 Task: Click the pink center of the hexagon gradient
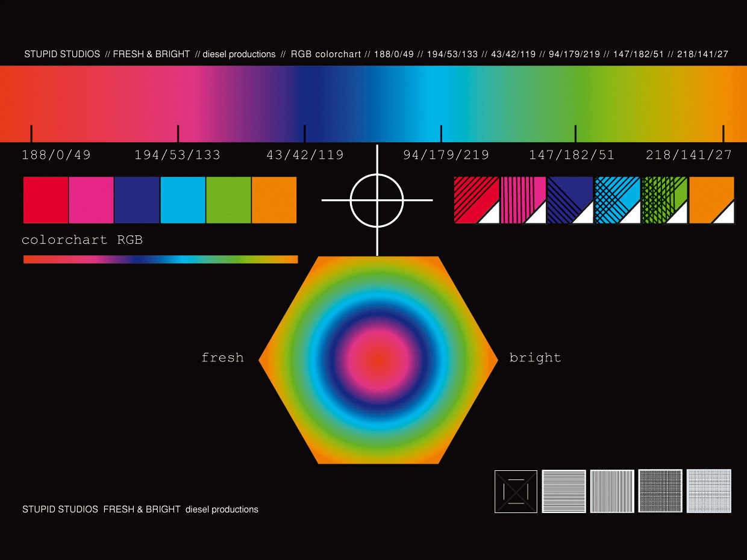[x=378, y=359]
